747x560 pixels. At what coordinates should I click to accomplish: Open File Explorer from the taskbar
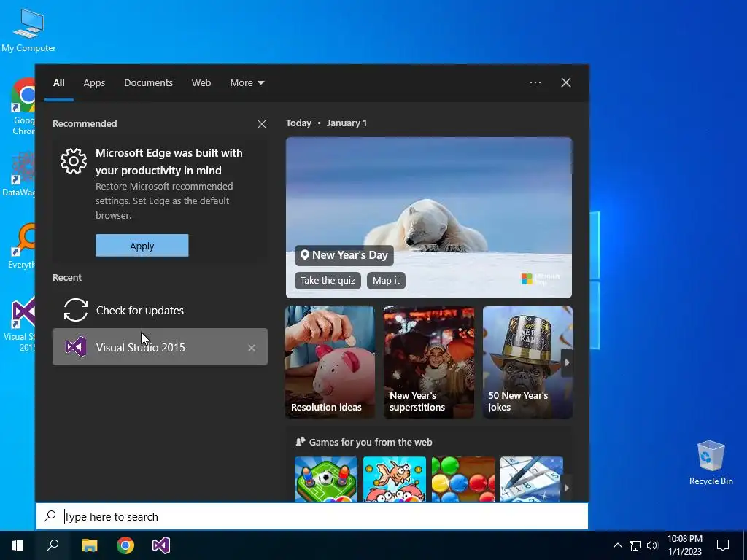pyautogui.click(x=89, y=545)
